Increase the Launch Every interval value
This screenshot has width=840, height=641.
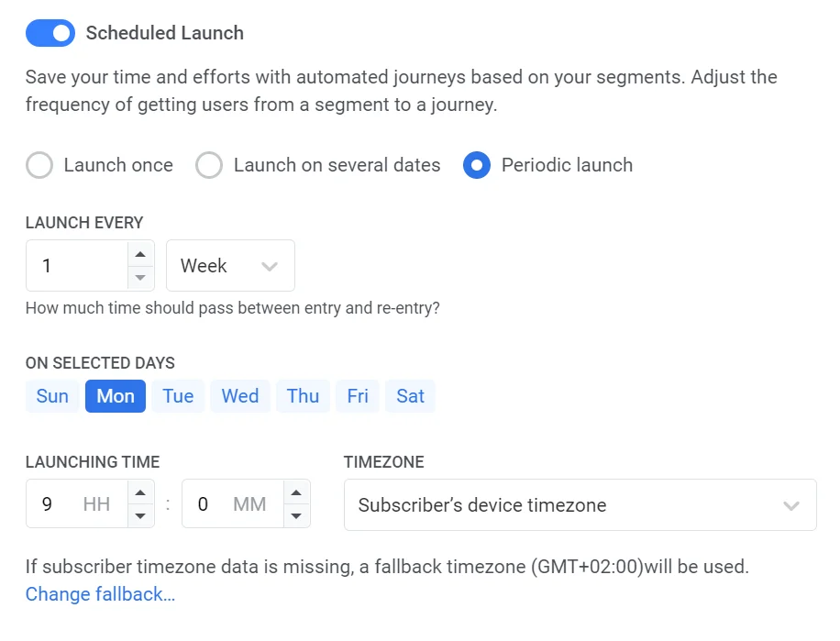point(139,255)
